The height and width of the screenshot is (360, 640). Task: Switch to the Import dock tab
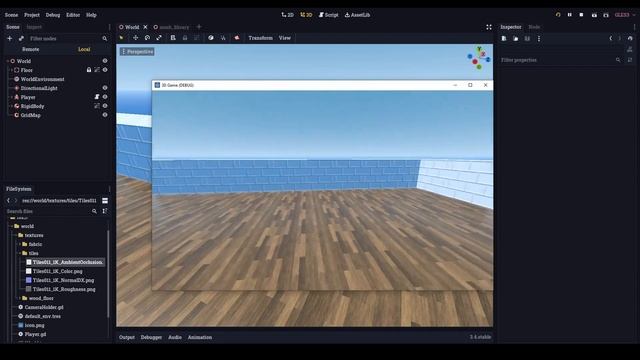34,27
